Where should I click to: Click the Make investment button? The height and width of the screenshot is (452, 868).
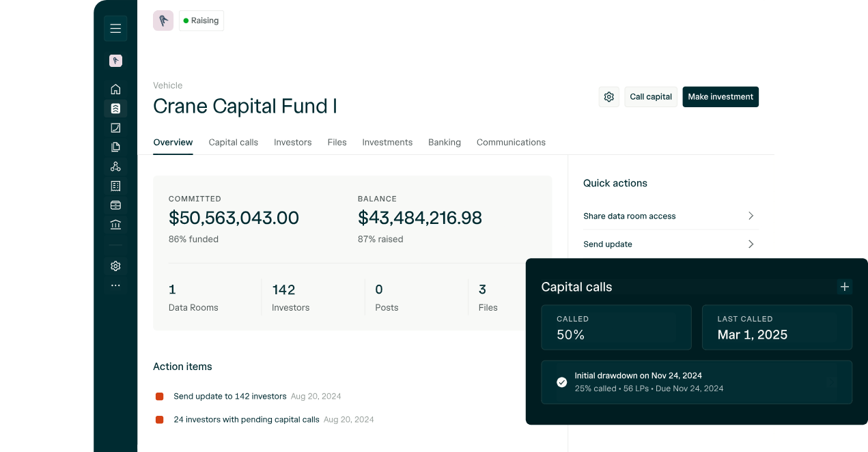pyautogui.click(x=720, y=97)
